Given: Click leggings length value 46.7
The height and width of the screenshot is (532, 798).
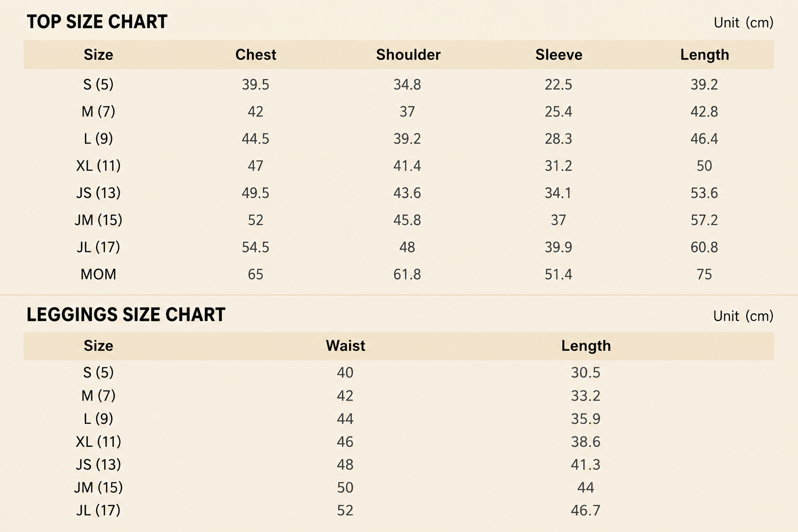Looking at the screenshot, I should click(586, 510).
